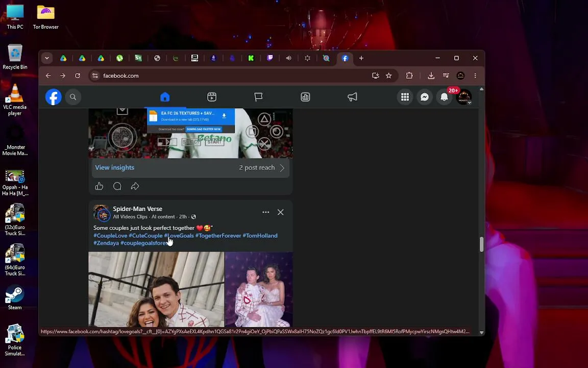Open the Professional dashboard chart tab
Screen dimensions: 588x368
pos(305,97)
